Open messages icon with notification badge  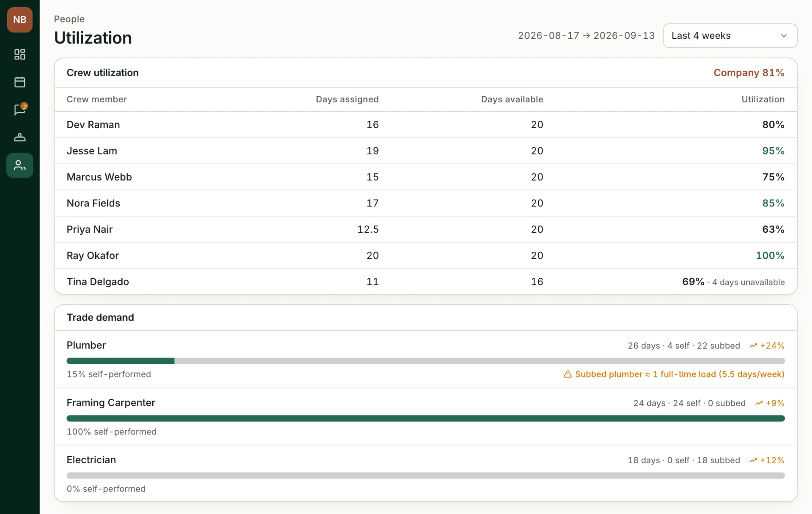click(19, 110)
